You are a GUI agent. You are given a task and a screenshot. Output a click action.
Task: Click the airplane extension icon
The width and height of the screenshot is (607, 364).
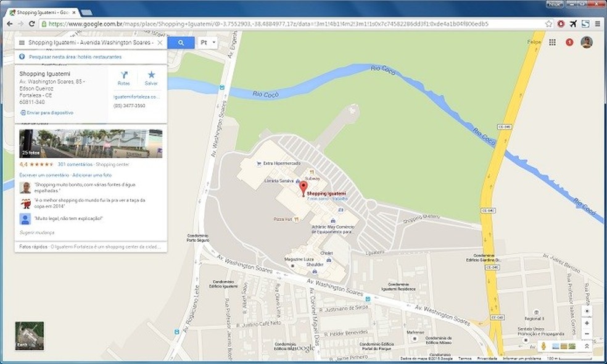point(573,23)
